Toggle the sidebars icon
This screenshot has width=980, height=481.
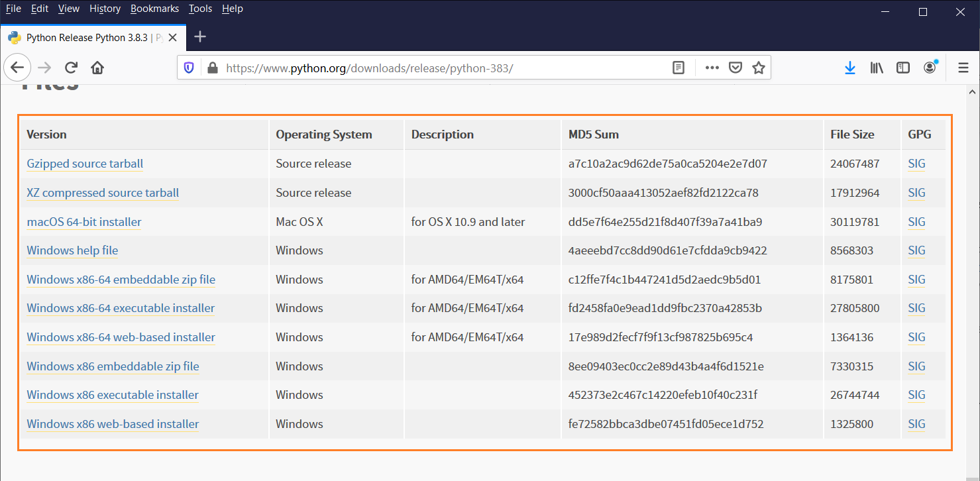coord(903,68)
